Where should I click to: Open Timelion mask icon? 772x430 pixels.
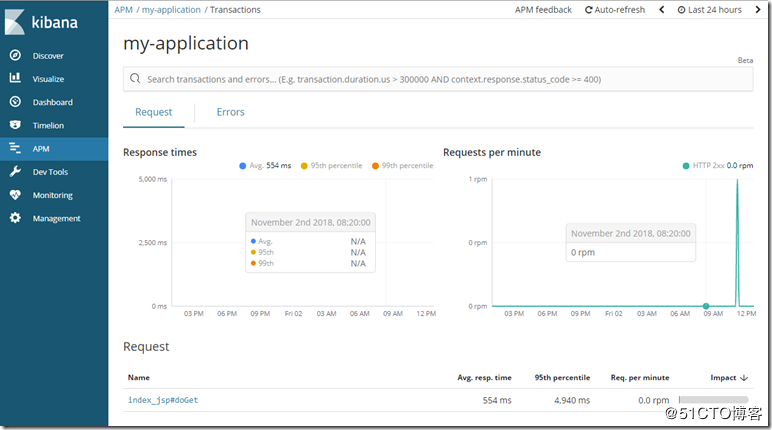pyautogui.click(x=15, y=125)
